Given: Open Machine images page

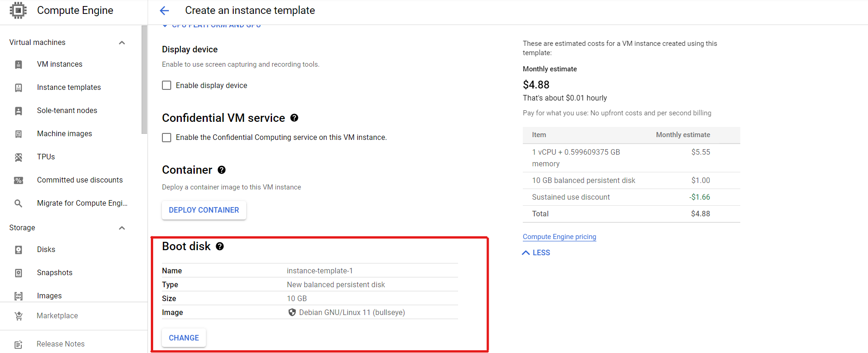Looking at the screenshot, I should click(64, 133).
